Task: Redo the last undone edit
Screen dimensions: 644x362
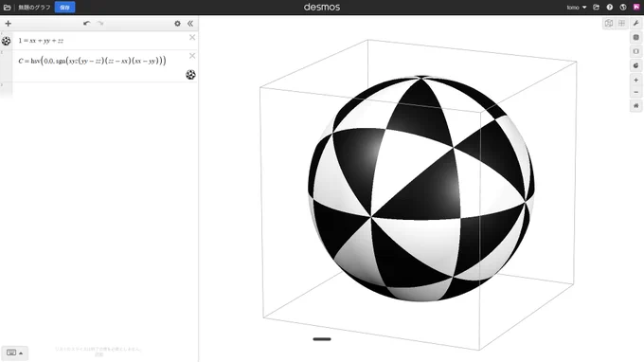Action: 100,24
